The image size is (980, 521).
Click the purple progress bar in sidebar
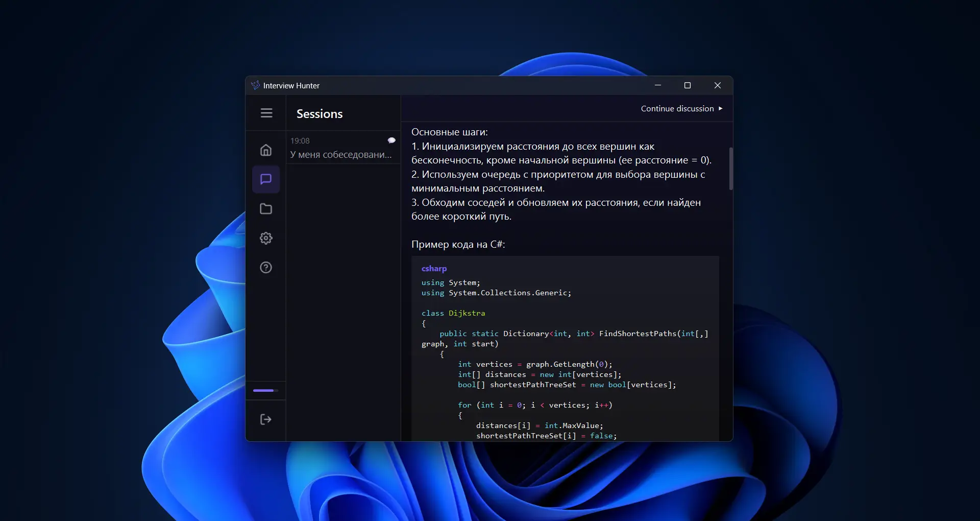click(264, 391)
